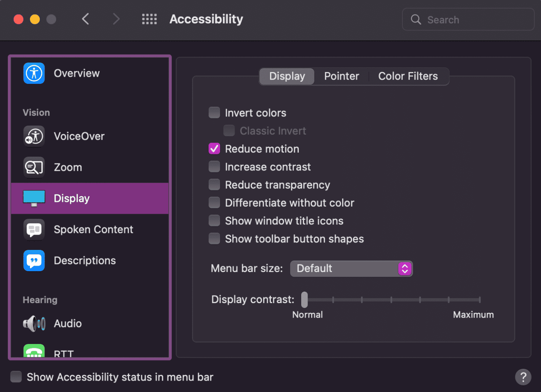Screen dimensions: 541x392
Task: Select the Display monitor icon
Action: click(34, 198)
